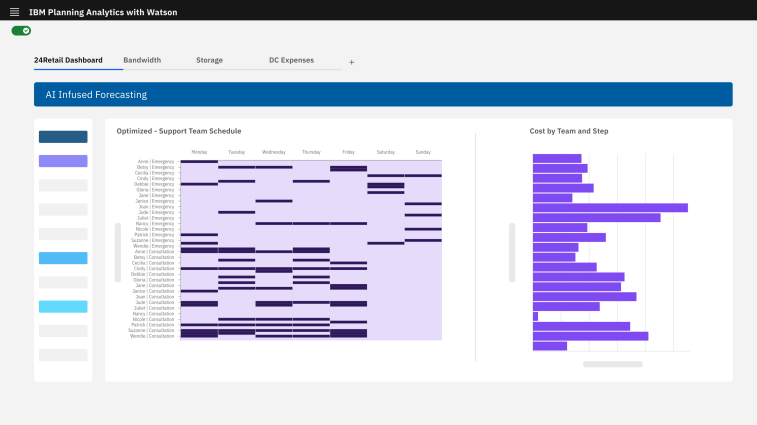
Task: Add a new tab with plus icon
Action: (351, 62)
